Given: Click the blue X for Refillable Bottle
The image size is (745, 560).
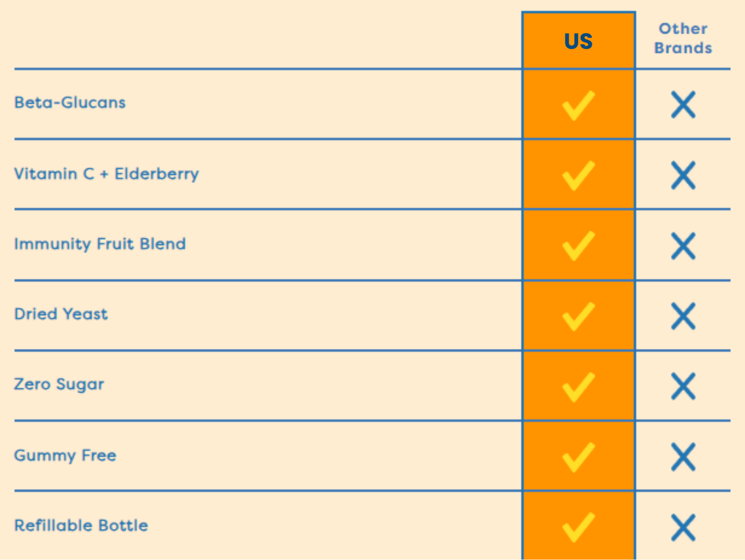Looking at the screenshot, I should 683,527.
